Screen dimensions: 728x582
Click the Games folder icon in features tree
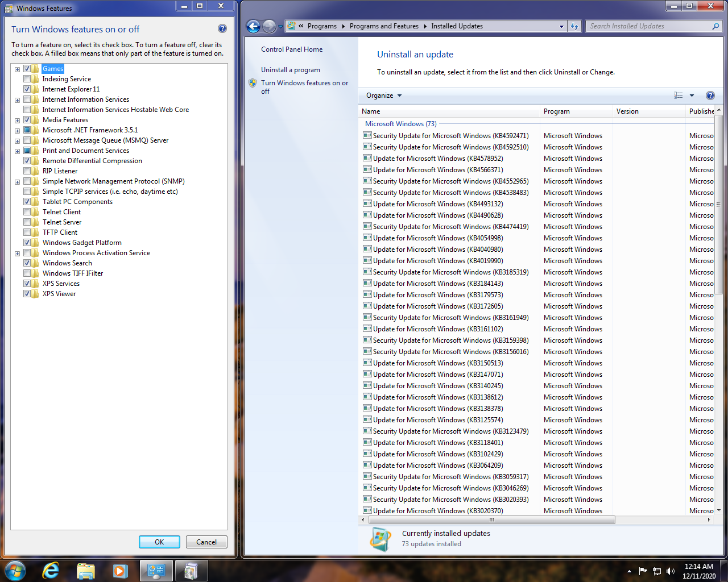click(x=36, y=69)
